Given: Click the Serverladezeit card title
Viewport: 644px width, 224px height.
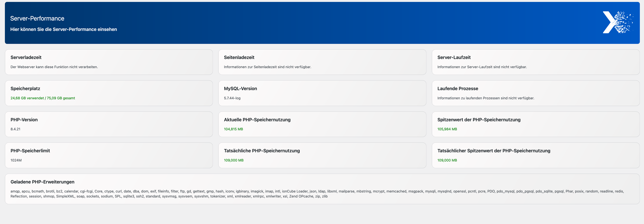Looking at the screenshot, I should 26,57.
